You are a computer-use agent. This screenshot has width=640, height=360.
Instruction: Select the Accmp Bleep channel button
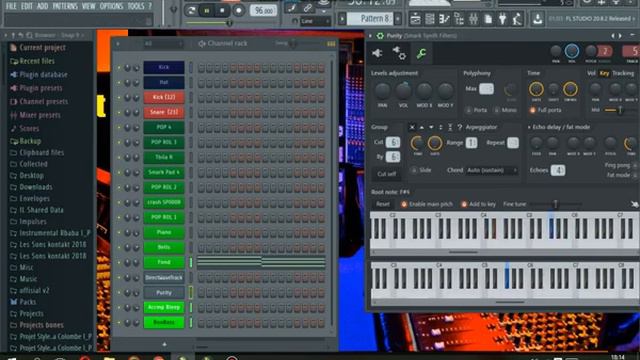tap(164, 307)
